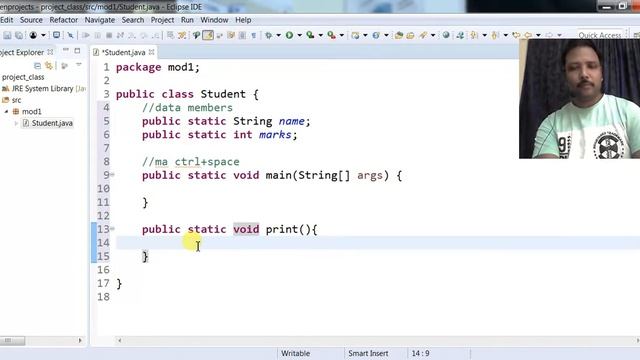This screenshot has width=640, height=360.
Task: Select the *Student.java editor tab
Action: [x=124, y=52]
